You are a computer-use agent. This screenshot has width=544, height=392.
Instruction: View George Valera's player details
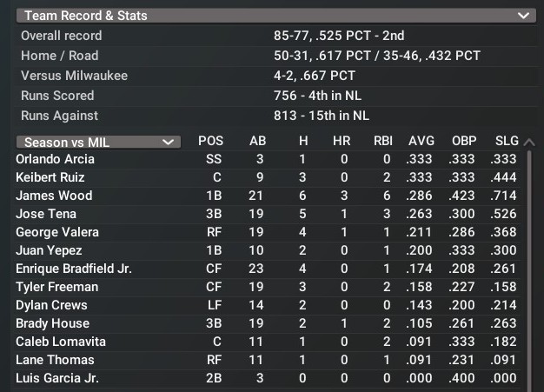pyautogui.click(x=57, y=232)
